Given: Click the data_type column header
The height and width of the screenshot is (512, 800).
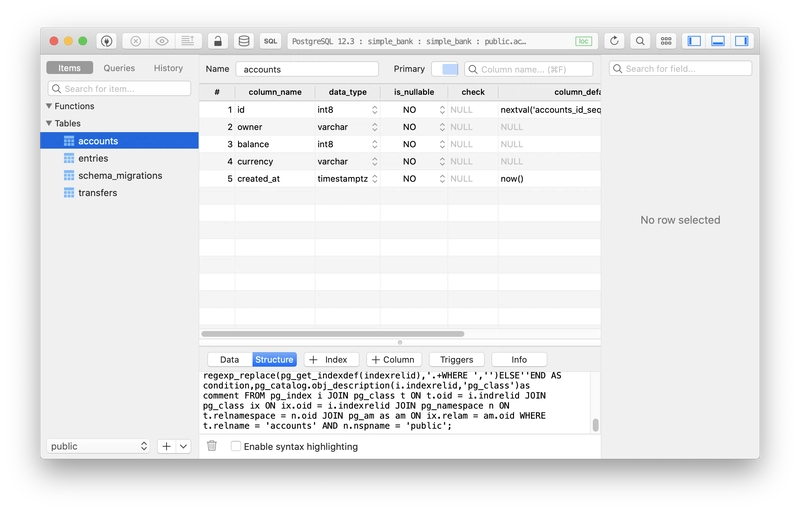Looking at the screenshot, I should 347,92.
